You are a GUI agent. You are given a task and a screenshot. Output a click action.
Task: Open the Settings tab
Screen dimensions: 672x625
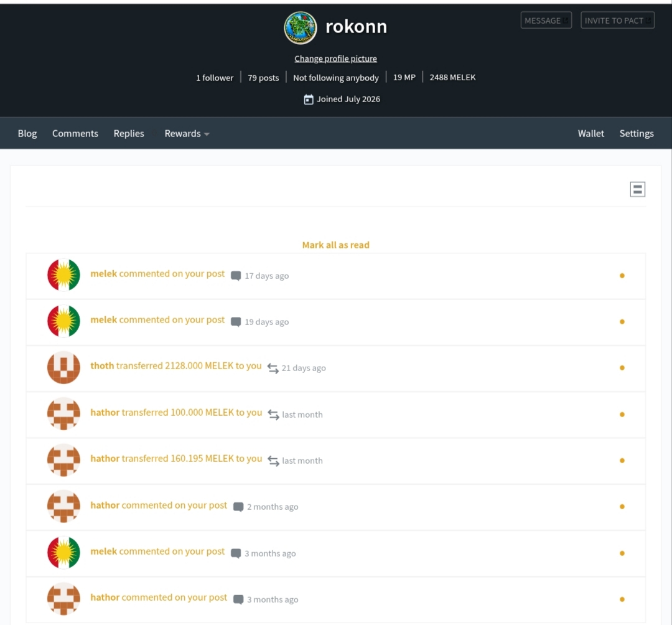(x=637, y=134)
